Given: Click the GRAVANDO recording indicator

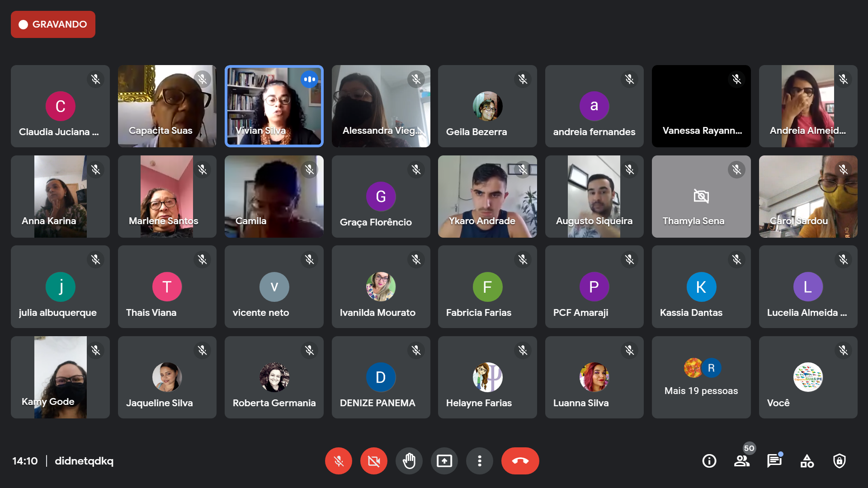Looking at the screenshot, I should (x=53, y=24).
